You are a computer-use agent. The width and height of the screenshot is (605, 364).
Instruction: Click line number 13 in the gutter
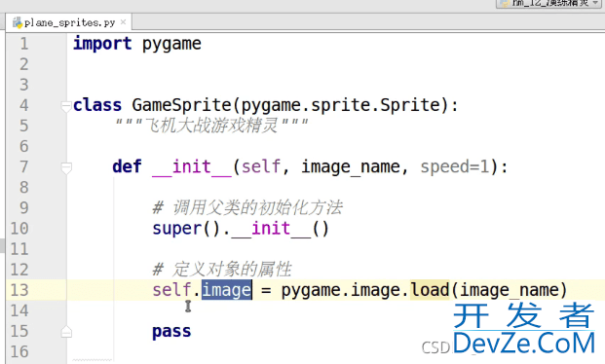[x=19, y=290]
